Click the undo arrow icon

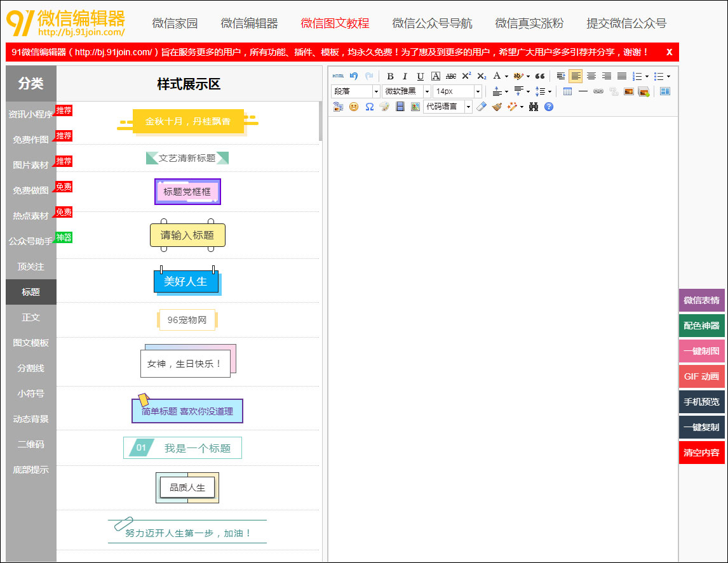[x=353, y=76]
